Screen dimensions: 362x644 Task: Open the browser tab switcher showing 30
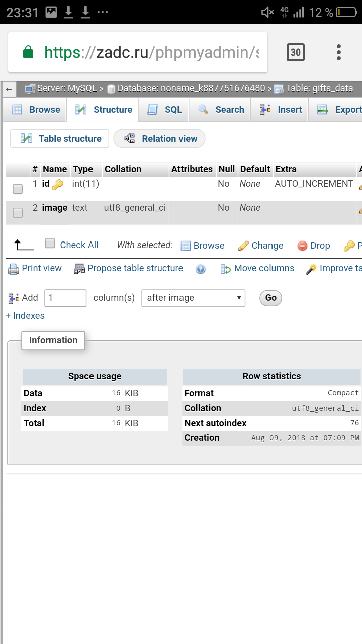click(x=295, y=52)
